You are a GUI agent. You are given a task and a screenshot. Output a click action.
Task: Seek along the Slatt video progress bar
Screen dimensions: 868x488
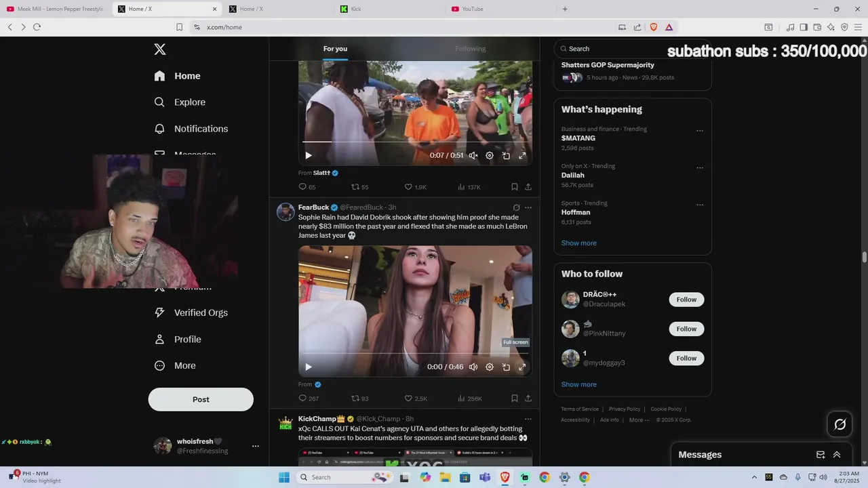(415, 142)
